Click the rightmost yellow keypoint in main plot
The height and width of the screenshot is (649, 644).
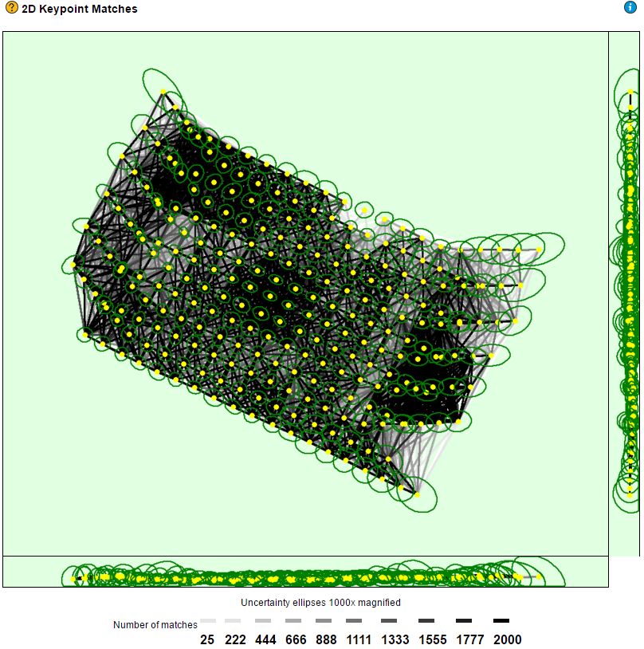point(539,250)
